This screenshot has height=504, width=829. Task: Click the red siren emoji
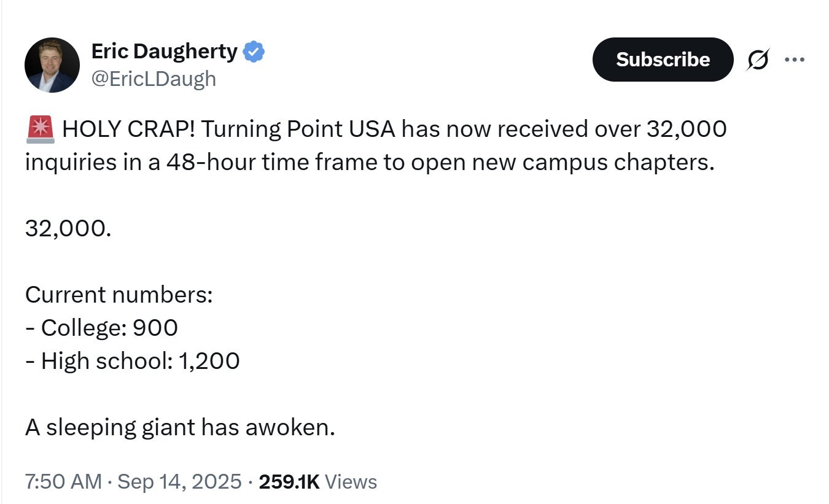point(41,130)
